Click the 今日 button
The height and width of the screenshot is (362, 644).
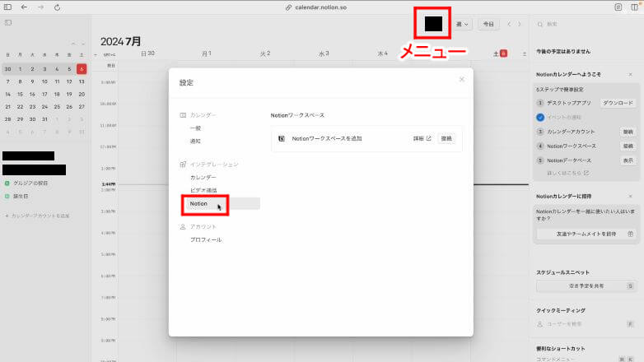[488, 24]
